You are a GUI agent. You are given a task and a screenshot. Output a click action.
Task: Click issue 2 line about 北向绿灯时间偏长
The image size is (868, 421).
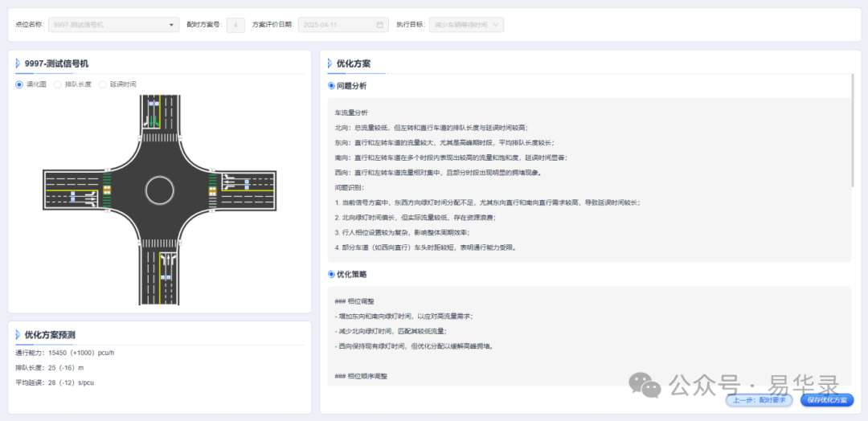point(416,218)
